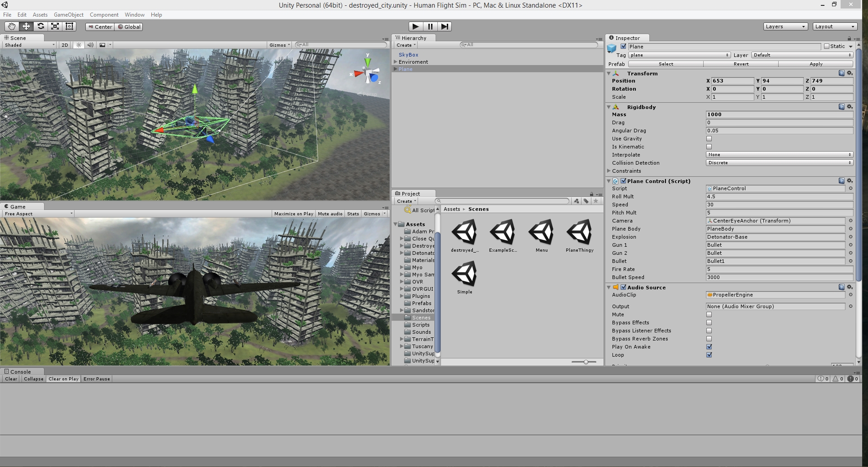Open the Transform component help icon
868x467 pixels.
click(842, 73)
